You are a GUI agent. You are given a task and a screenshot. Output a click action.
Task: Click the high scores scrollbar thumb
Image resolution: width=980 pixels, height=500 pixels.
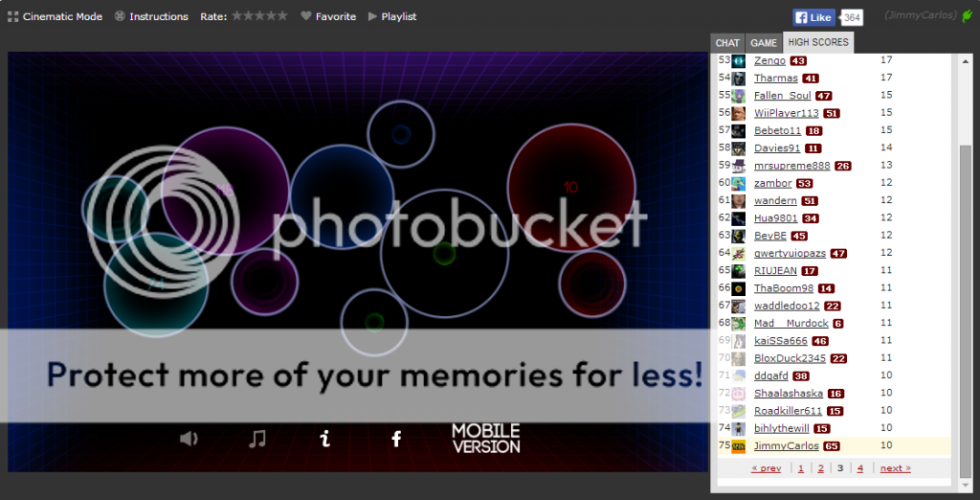(966, 311)
